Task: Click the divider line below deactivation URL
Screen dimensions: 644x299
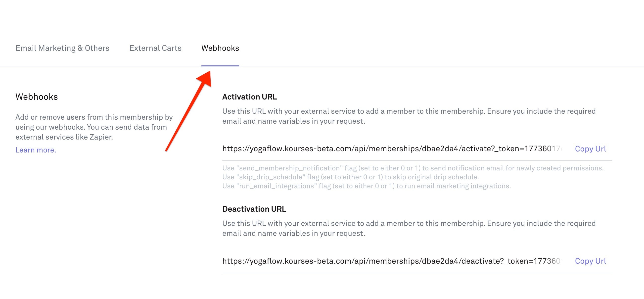Action: 417,273
